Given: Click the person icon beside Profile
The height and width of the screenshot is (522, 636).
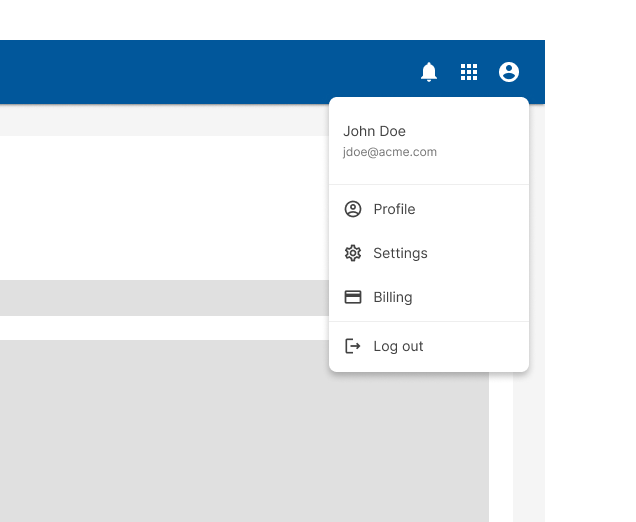Looking at the screenshot, I should (353, 209).
